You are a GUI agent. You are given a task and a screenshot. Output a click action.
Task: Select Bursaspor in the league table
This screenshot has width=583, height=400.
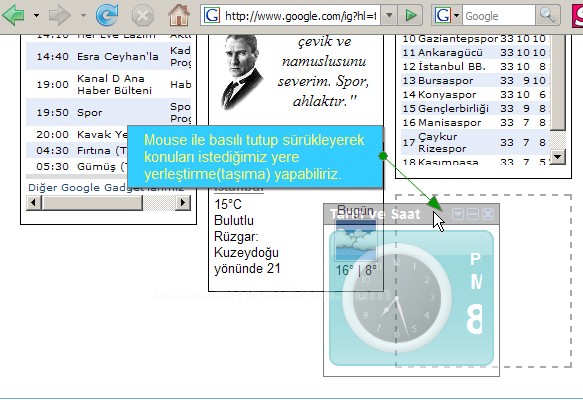[x=475, y=81]
